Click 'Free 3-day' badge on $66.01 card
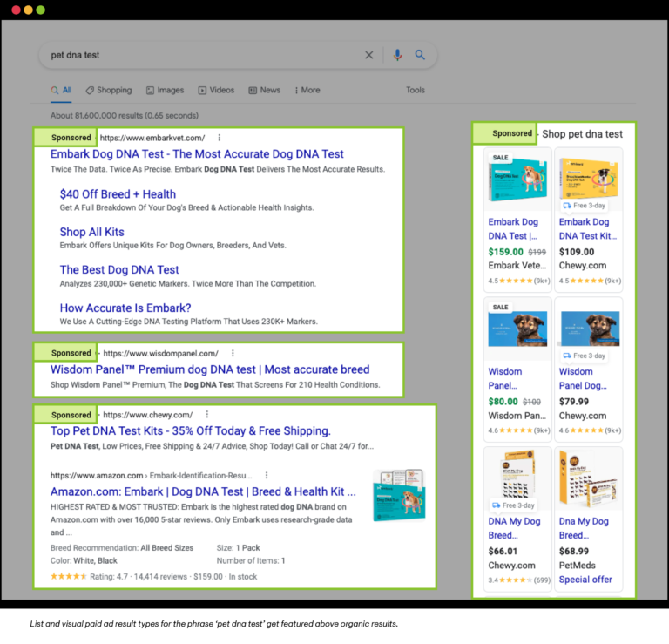This screenshot has width=669, height=644. [x=513, y=505]
